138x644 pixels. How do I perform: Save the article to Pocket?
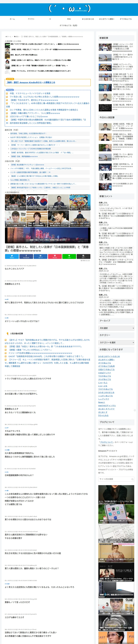(55, 257)
